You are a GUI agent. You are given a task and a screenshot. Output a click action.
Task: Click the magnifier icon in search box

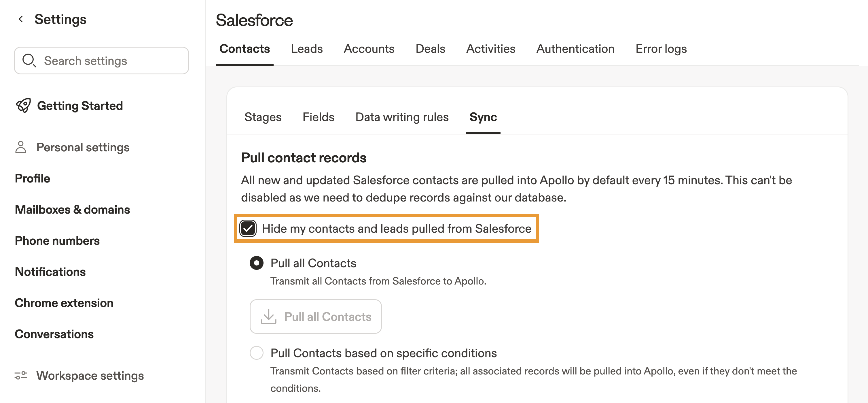[29, 60]
